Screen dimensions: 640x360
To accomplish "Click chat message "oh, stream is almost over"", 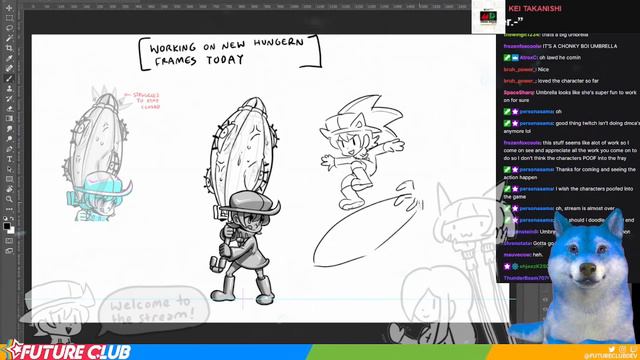I will pyautogui.click(x=585, y=209).
